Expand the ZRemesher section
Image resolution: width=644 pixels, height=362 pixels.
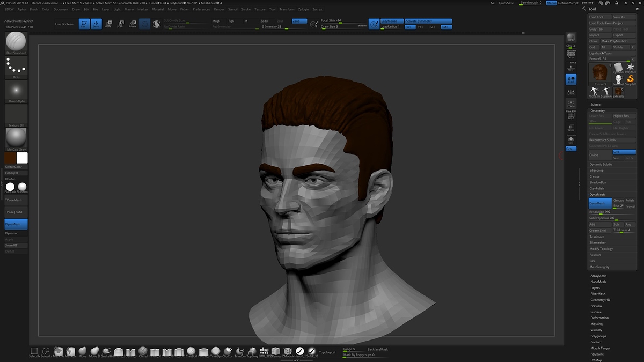click(x=598, y=242)
